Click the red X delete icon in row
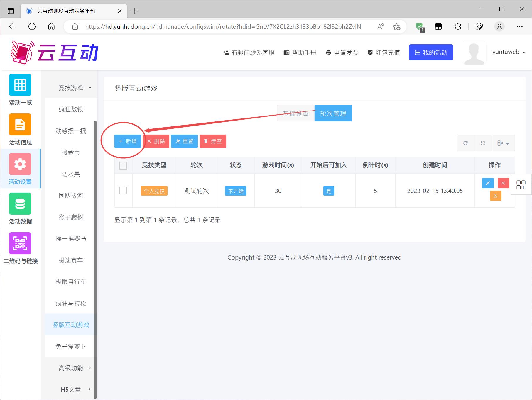The image size is (532, 400). pyautogui.click(x=503, y=183)
